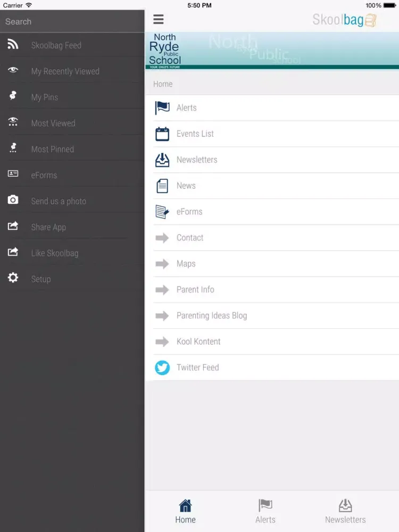Screen dimensions: 399x532
Task: Click the Skoolbag Feed RSS icon
Action: click(x=13, y=44)
